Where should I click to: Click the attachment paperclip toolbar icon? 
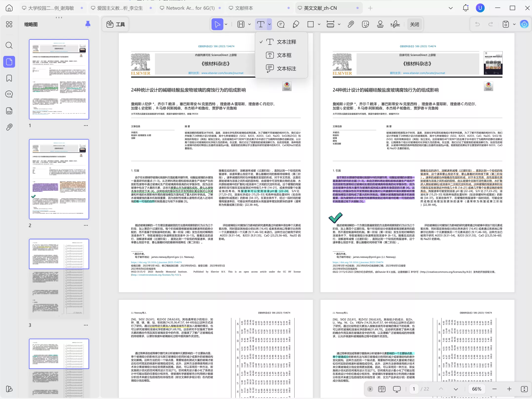[351, 24]
